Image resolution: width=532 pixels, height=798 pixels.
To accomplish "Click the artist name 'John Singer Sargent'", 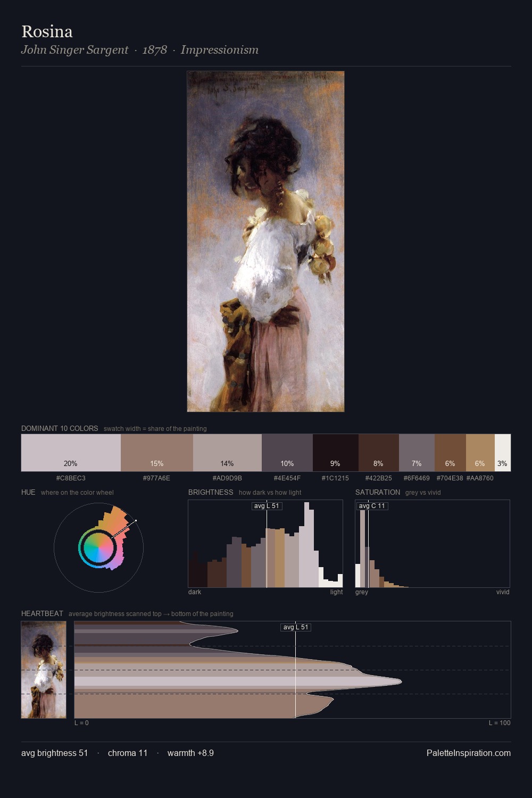I will tap(74, 50).
